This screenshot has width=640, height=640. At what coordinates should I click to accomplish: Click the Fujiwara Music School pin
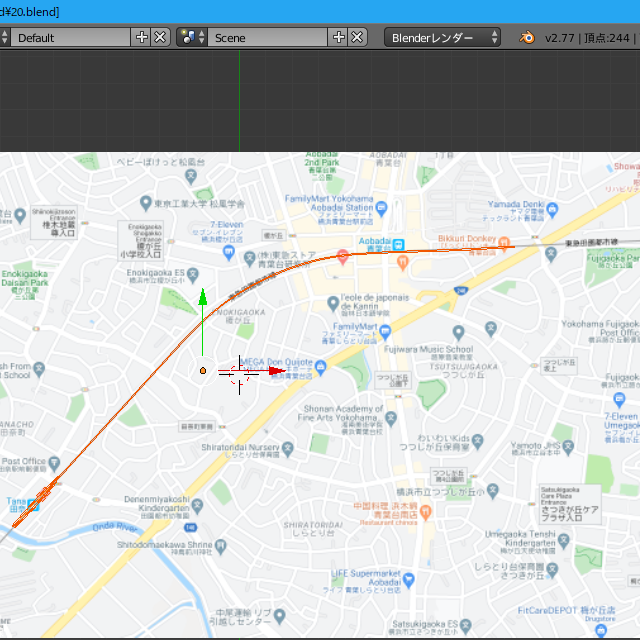[x=458, y=332]
